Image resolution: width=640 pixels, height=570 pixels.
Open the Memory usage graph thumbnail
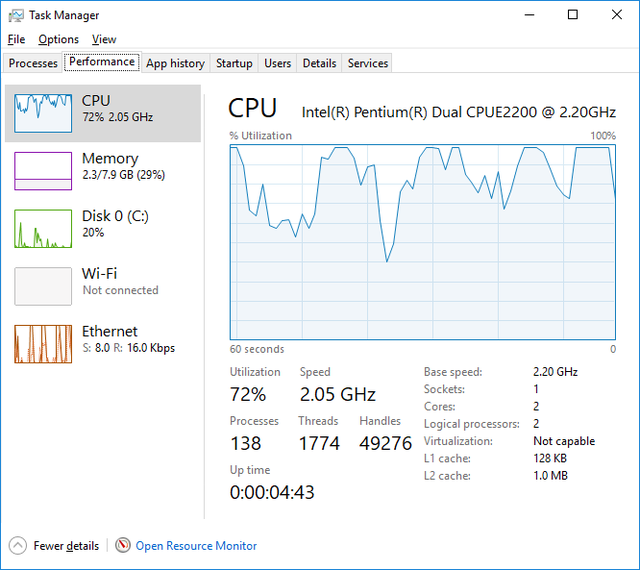click(43, 171)
